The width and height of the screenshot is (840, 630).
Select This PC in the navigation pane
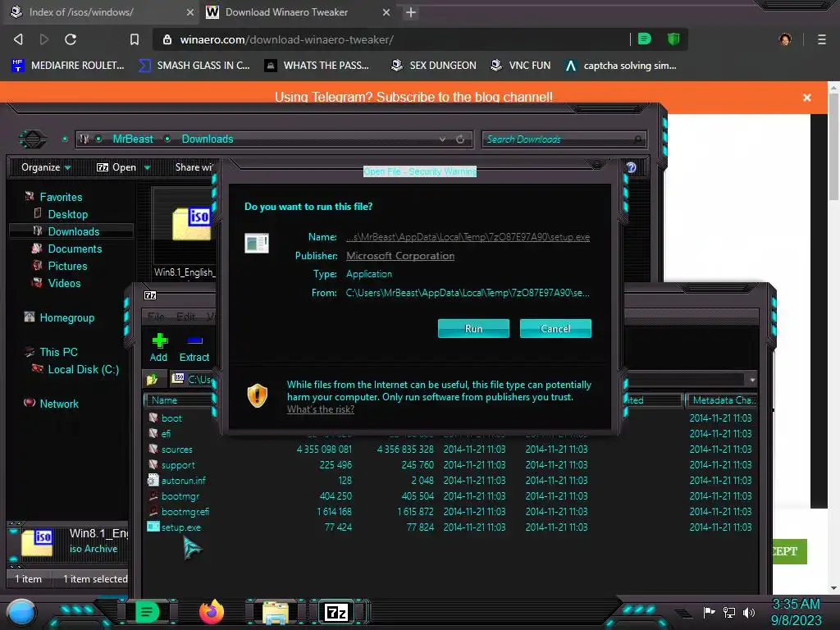tap(58, 352)
